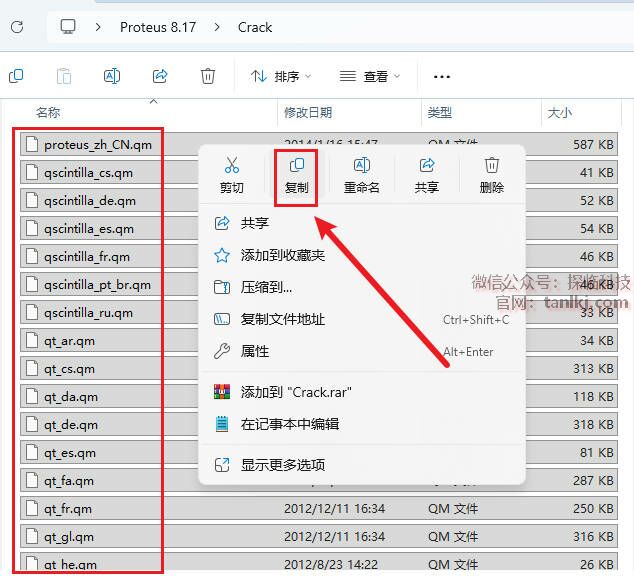Select the 共享 list entry in context menu
Viewport: 634px width, 576px height.
point(362,223)
